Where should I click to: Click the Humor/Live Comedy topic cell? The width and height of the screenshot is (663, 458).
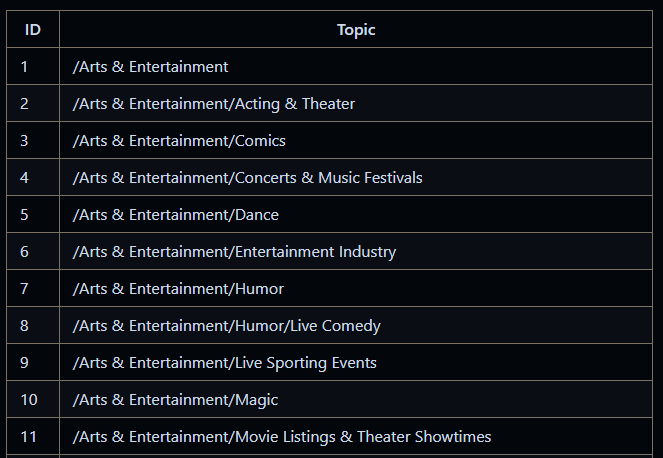coord(227,326)
